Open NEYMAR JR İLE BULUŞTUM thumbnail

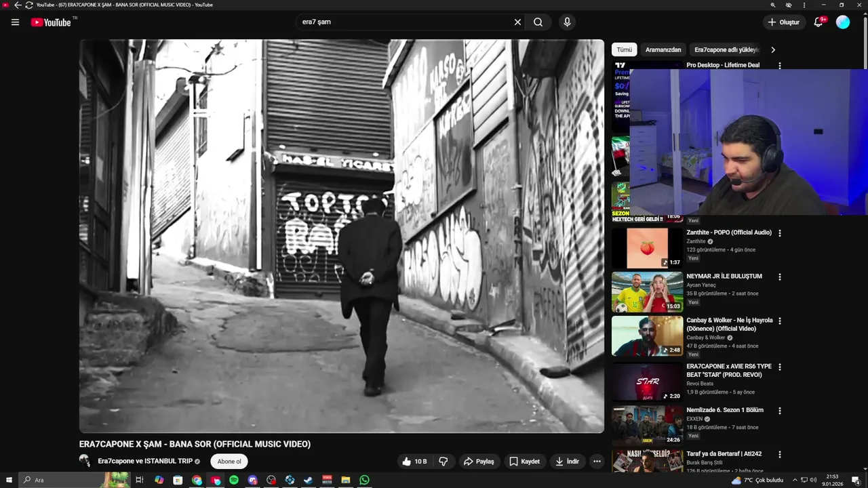647,292
